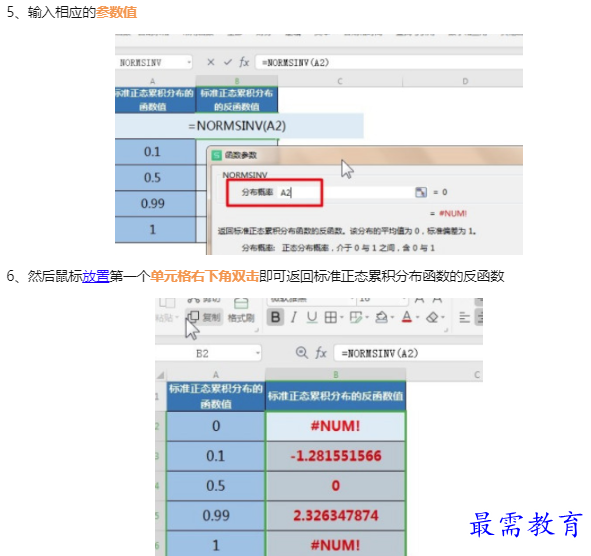The height and width of the screenshot is (556, 591).
Task: Open the font group dialog launcher
Action: [446, 330]
